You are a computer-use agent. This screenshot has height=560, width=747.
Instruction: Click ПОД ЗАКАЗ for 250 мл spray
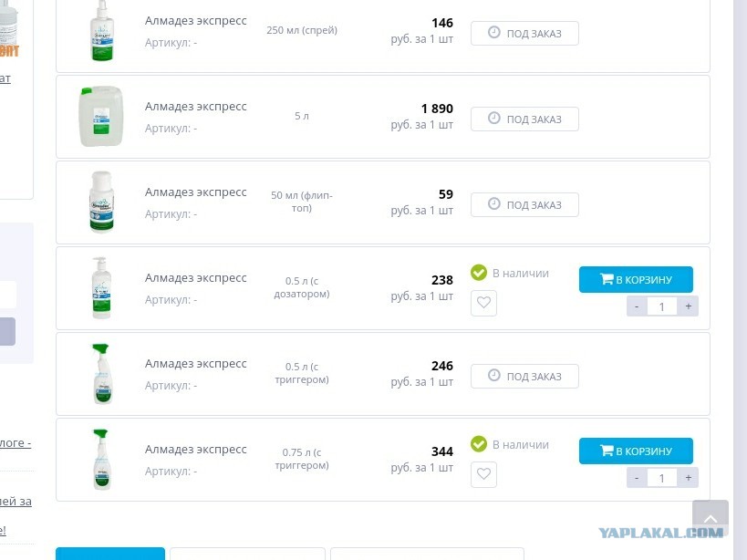click(524, 34)
